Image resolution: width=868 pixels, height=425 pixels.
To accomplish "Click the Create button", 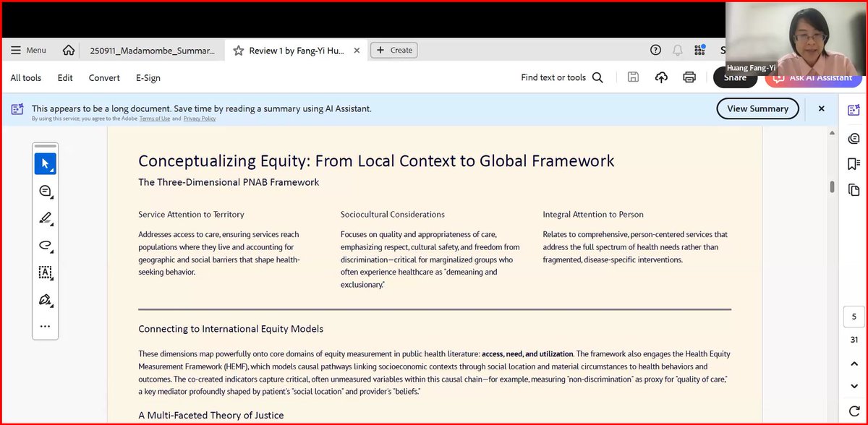I will pyautogui.click(x=394, y=50).
